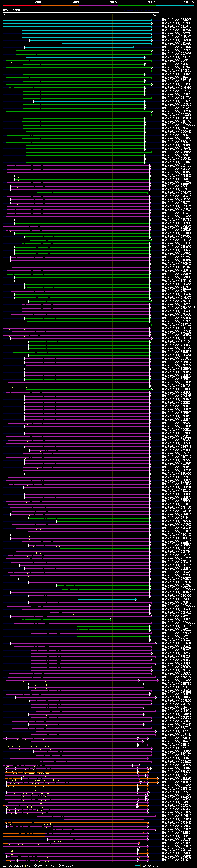Select the UniRef100_O04397 label

tap(177, 88)
